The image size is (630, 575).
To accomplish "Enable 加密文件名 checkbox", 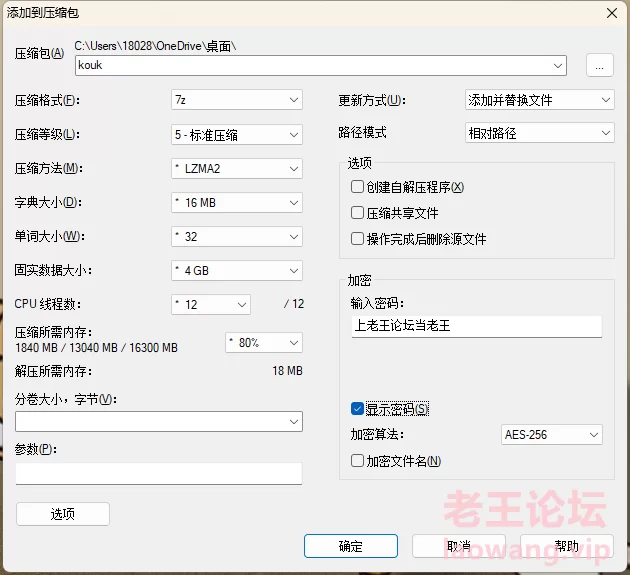I will pos(357,461).
